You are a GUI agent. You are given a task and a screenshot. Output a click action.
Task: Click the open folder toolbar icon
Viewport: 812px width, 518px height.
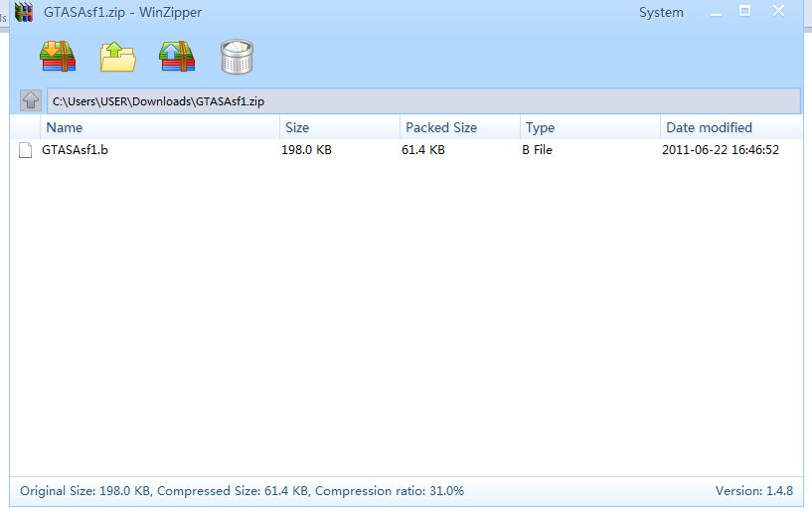(117, 57)
